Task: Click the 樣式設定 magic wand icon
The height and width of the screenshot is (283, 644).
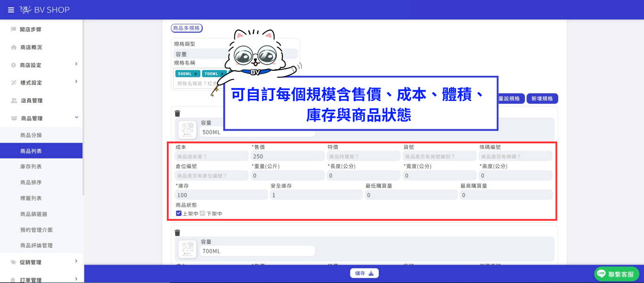Action: pyautogui.click(x=14, y=83)
